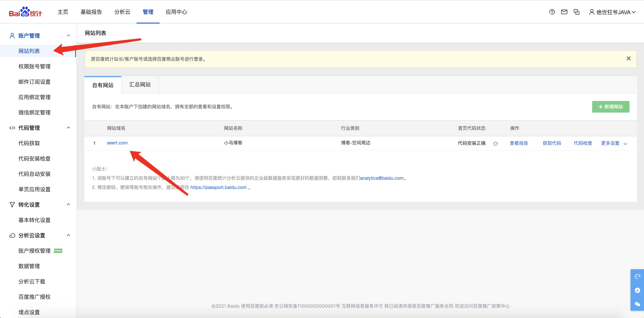
Task: Open the WeChat floating icon
Action: (637, 304)
